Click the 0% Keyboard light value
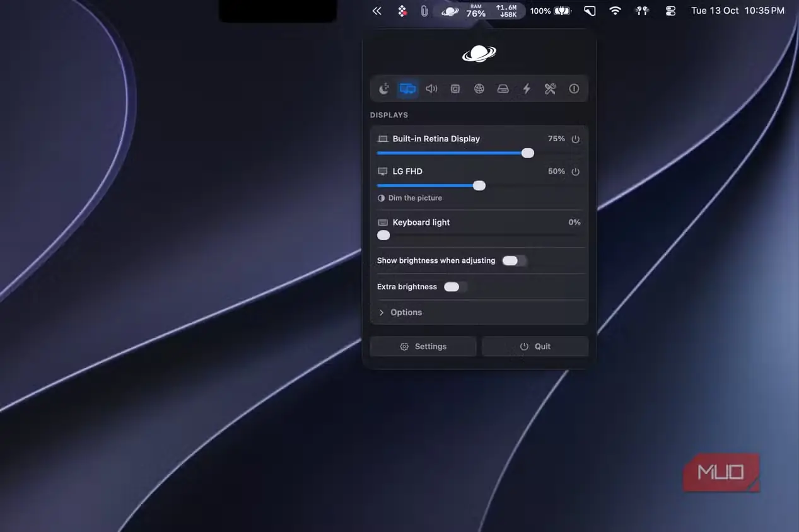799x532 pixels. pos(574,223)
